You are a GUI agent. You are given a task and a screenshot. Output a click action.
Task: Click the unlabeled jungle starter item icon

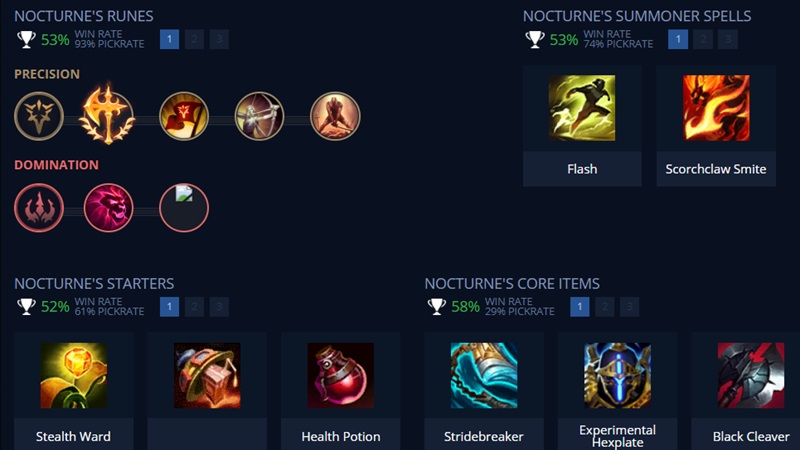(207, 376)
